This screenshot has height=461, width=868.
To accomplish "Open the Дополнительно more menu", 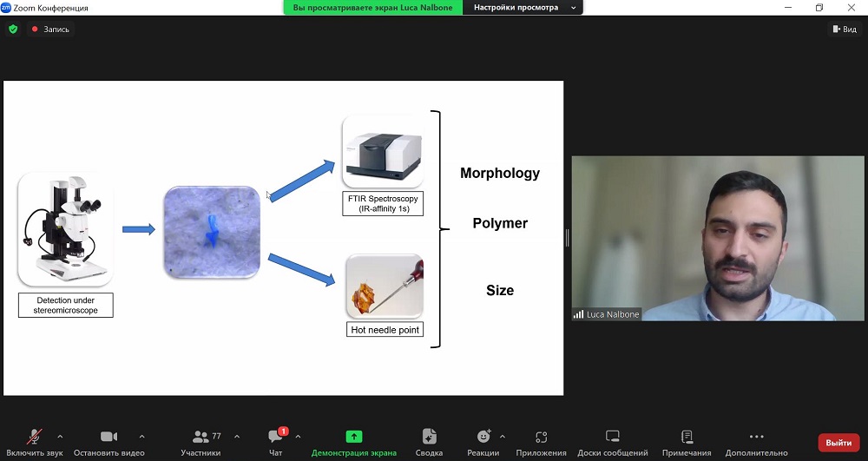I will [x=756, y=437].
